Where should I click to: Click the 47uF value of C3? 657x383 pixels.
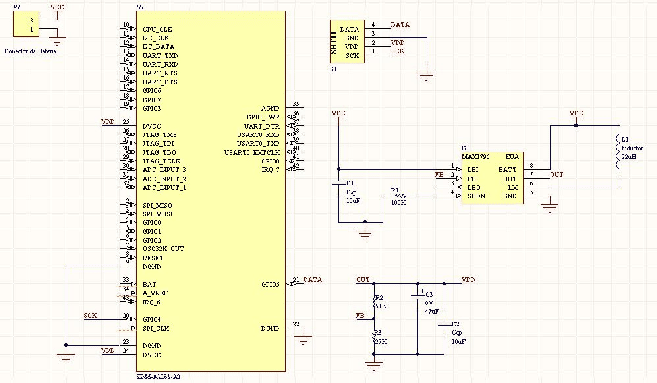432,311
